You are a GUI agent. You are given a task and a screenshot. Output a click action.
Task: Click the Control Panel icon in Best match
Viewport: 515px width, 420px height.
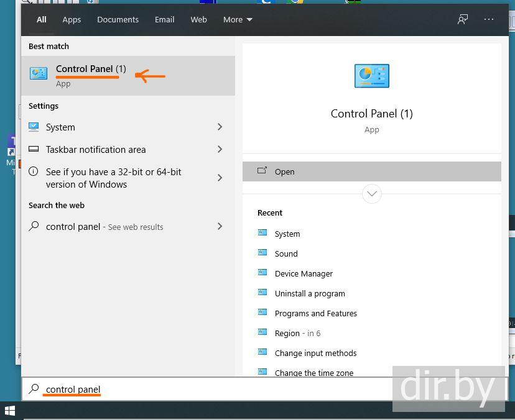pos(39,73)
